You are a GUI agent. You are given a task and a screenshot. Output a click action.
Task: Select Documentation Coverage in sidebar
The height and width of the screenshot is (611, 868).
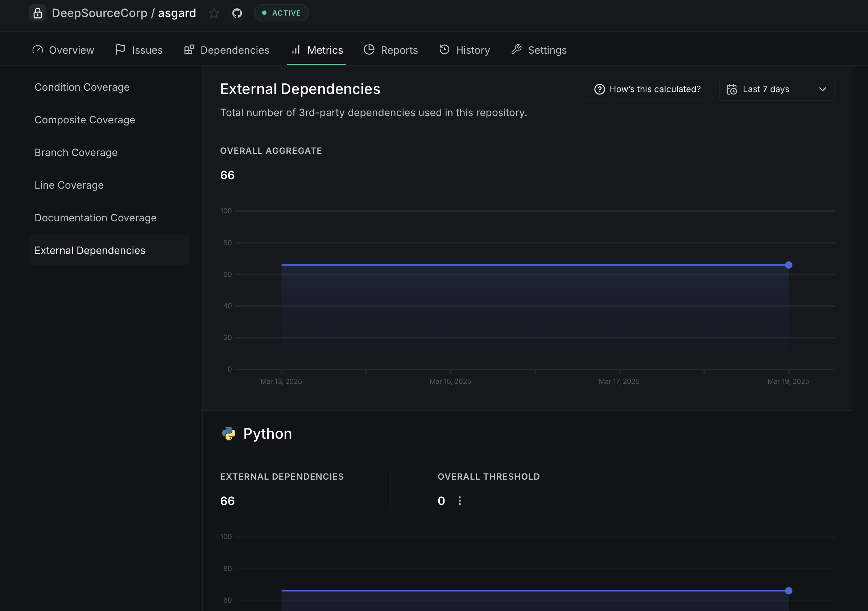(96, 218)
